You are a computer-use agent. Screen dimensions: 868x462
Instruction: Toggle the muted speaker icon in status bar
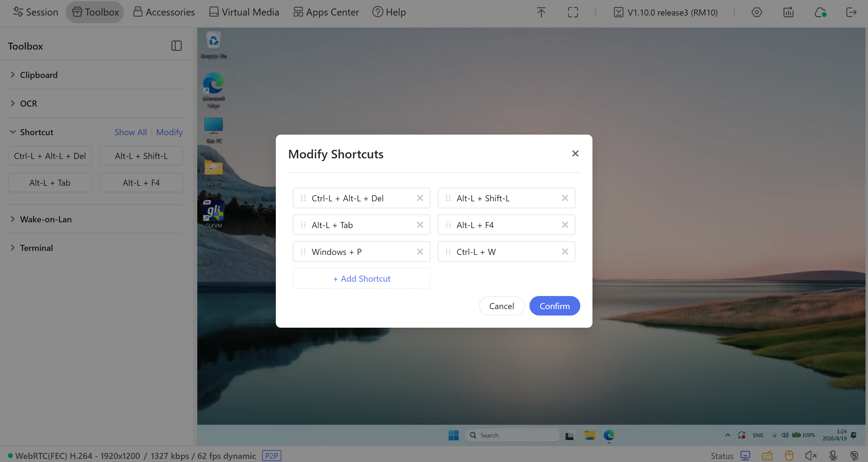click(811, 456)
